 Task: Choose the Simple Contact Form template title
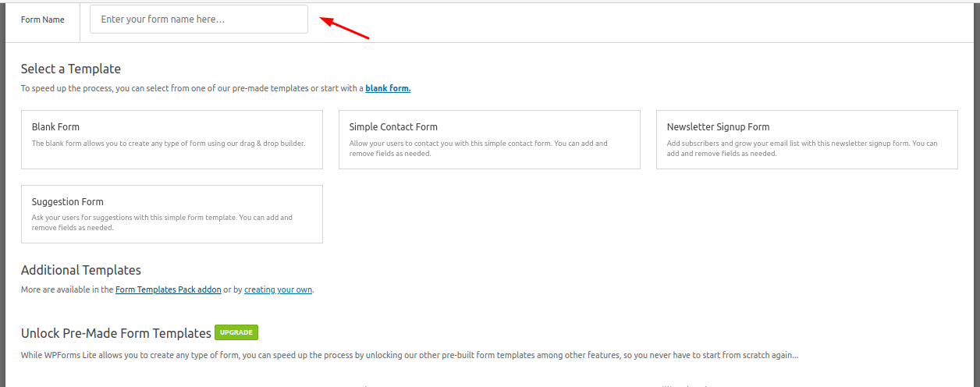coord(393,126)
